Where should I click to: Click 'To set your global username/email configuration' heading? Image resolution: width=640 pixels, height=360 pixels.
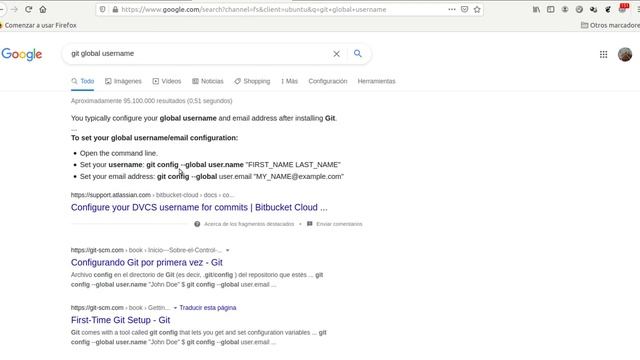[154, 138]
